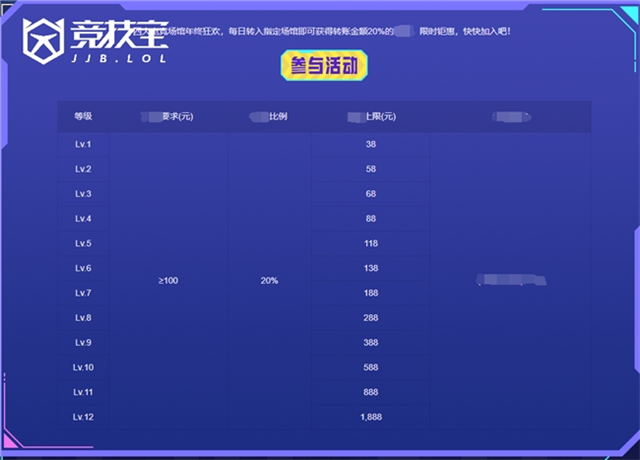Click the ≥100 requirement cell
The height and width of the screenshot is (460, 640).
click(x=168, y=281)
